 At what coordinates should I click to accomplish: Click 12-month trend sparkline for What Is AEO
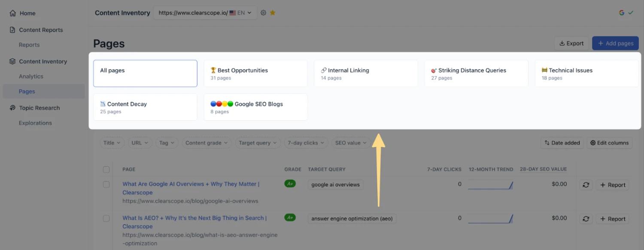coord(490,219)
